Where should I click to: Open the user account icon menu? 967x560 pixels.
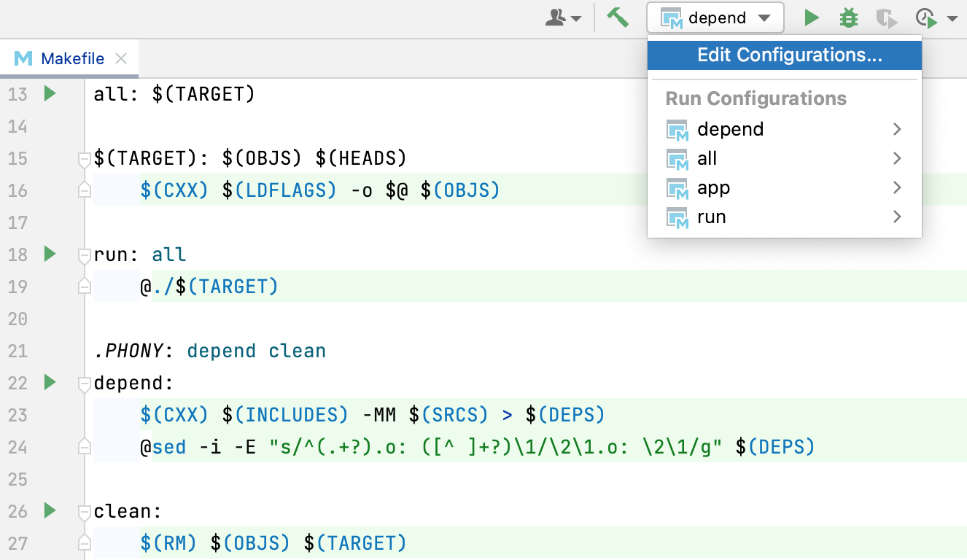[x=564, y=18]
